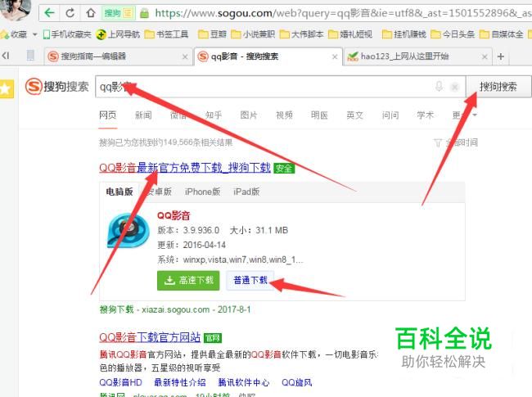The image size is (532, 397).
Task: Open the QQ旋风 sublink
Action: pos(297,383)
